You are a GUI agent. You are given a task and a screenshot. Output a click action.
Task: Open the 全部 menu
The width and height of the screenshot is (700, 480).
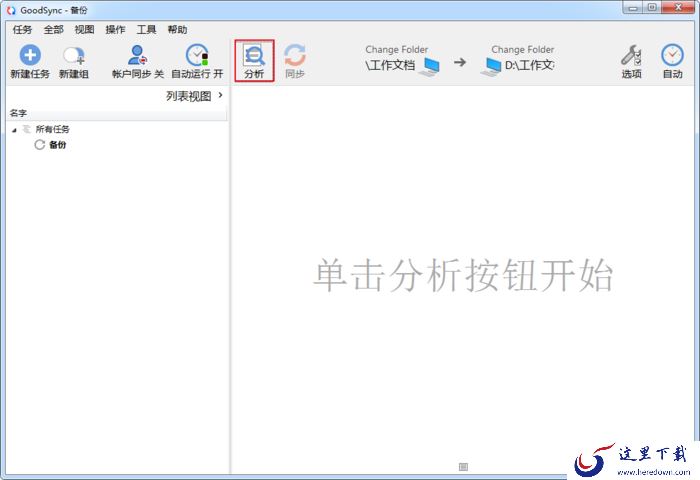(x=54, y=30)
